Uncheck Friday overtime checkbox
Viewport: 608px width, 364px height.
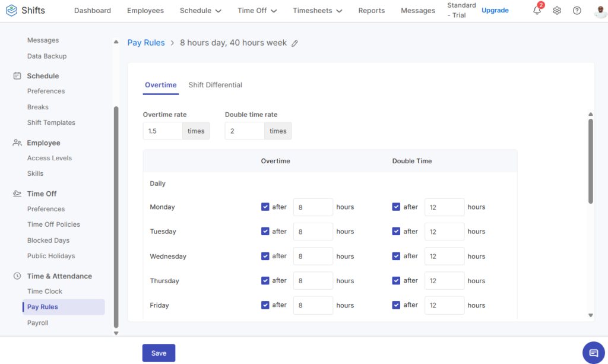click(265, 305)
